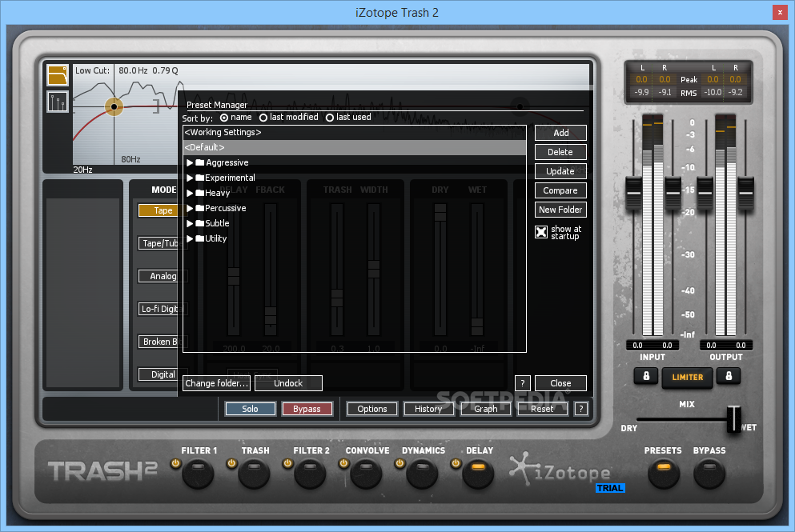The image size is (795, 532).
Task: Expand the Aggressive preset folder
Action: pyautogui.click(x=190, y=162)
